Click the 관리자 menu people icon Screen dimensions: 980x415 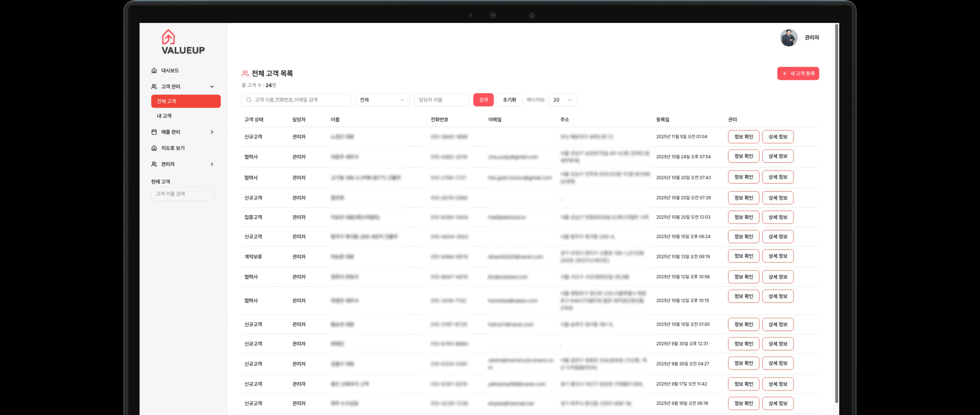tap(154, 164)
